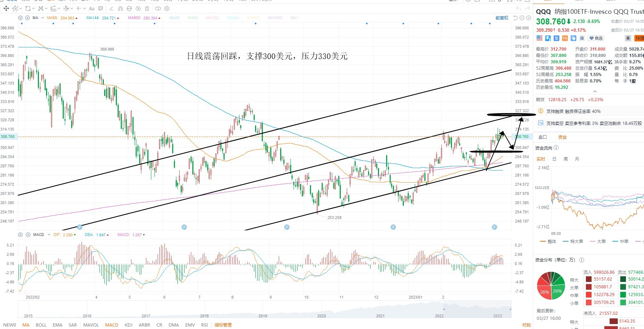
Task: Click the 资金分布 info icon
Action: tap(582, 260)
